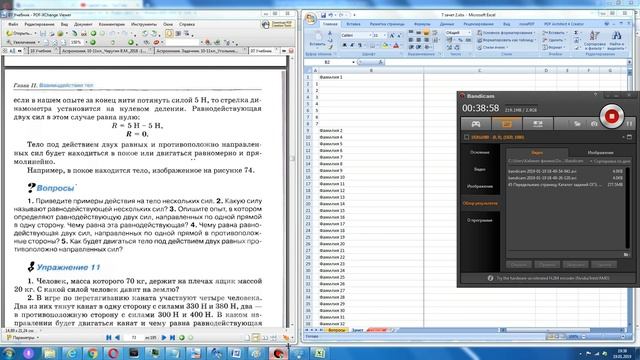The image size is (640, 360).
Task: Open the Инструменты menu in PDF viewer
Action: (x=144, y=24)
